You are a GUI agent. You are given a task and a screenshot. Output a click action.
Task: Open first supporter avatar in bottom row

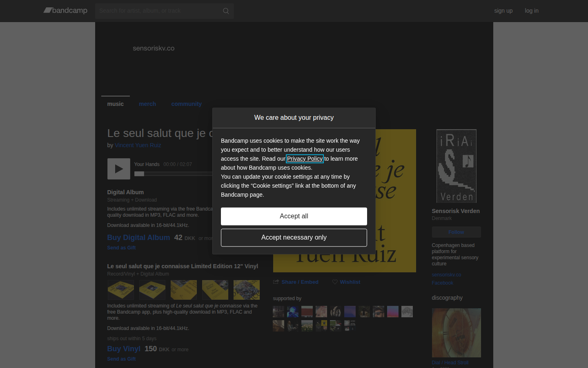[278, 326]
